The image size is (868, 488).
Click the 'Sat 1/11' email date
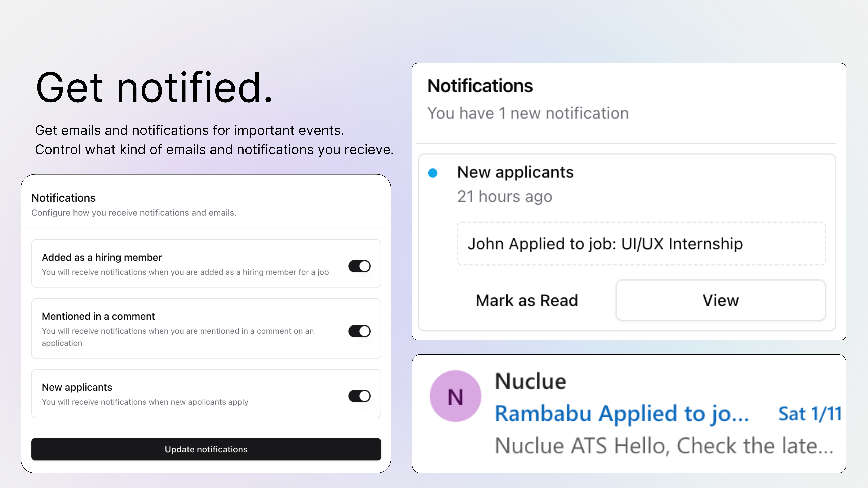[810, 414]
